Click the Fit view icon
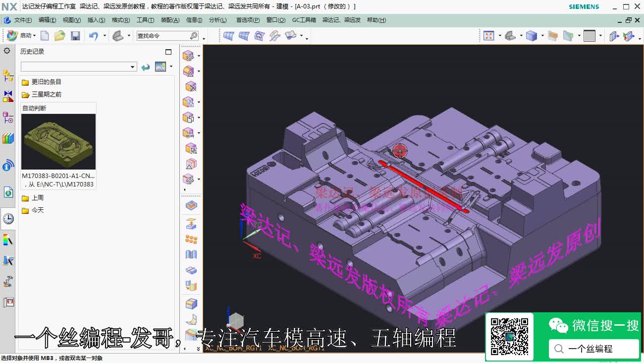The image size is (644, 363). (489, 36)
